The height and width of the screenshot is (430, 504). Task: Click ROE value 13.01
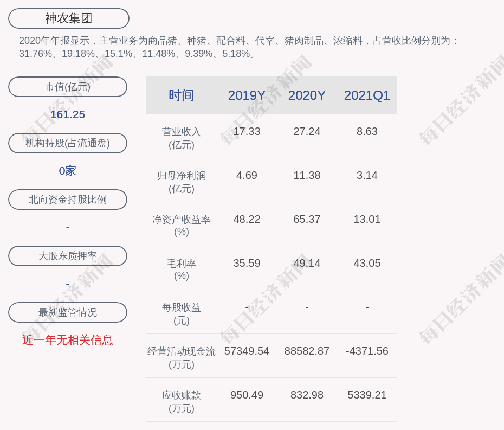(x=367, y=220)
